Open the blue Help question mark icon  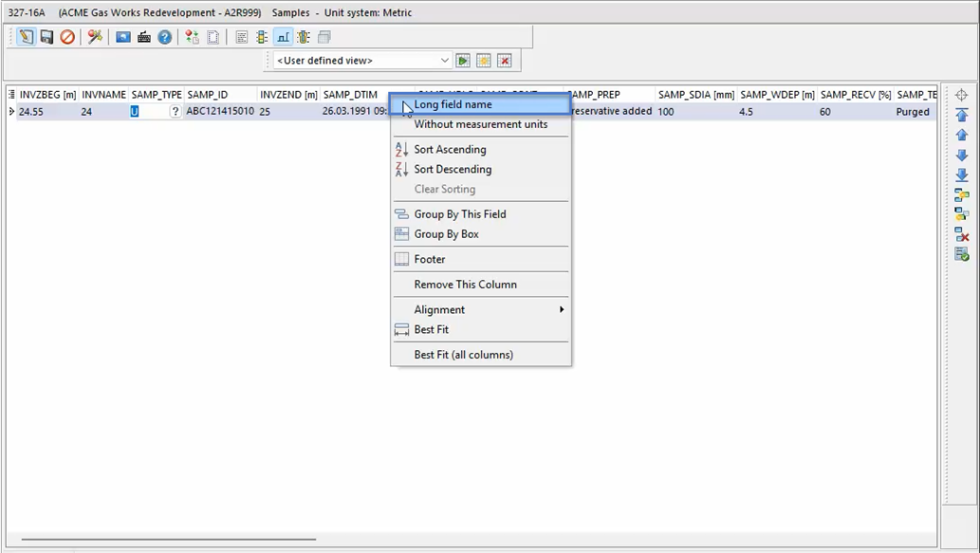click(x=165, y=37)
